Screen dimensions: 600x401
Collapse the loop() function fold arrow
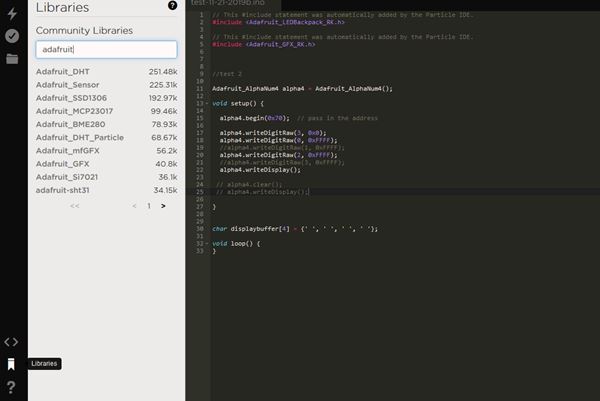point(207,243)
